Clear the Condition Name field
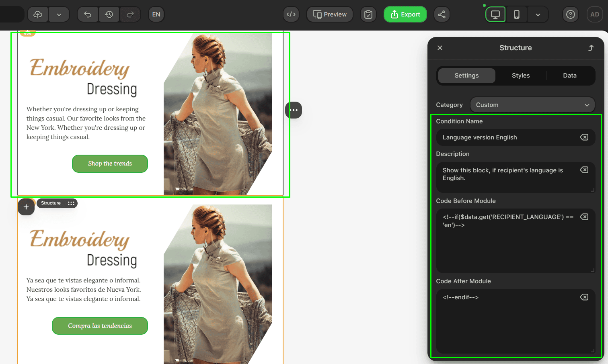Image resolution: width=608 pixels, height=364 pixels. pos(584,137)
